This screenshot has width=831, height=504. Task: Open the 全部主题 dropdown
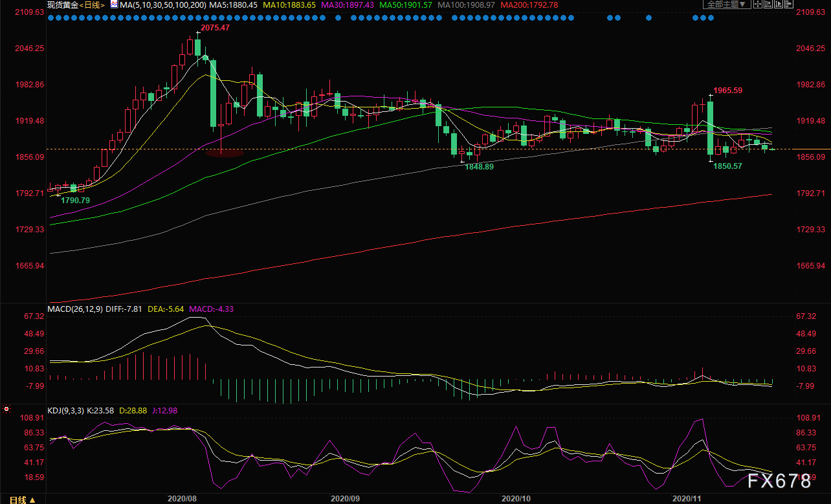pos(725,4)
